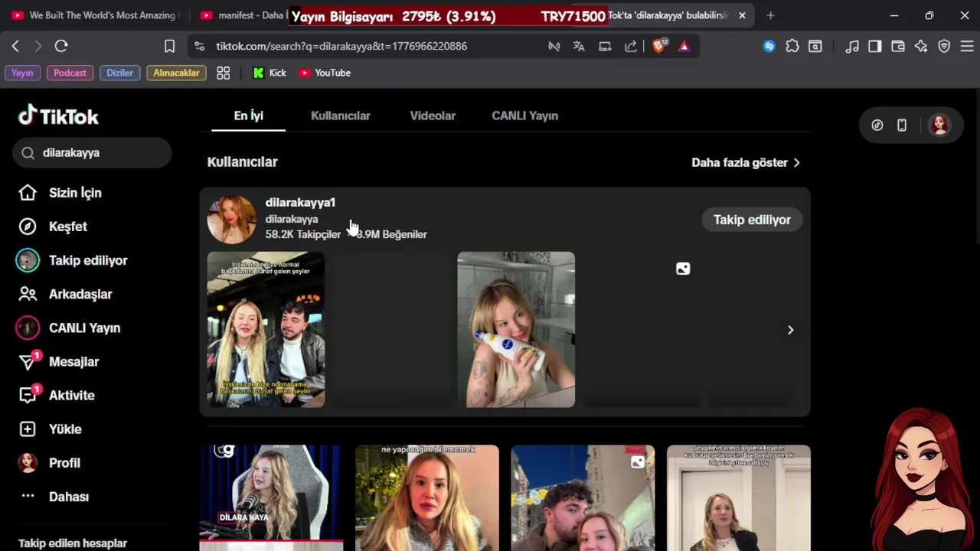Open video of woman in black blazer

click(x=739, y=497)
